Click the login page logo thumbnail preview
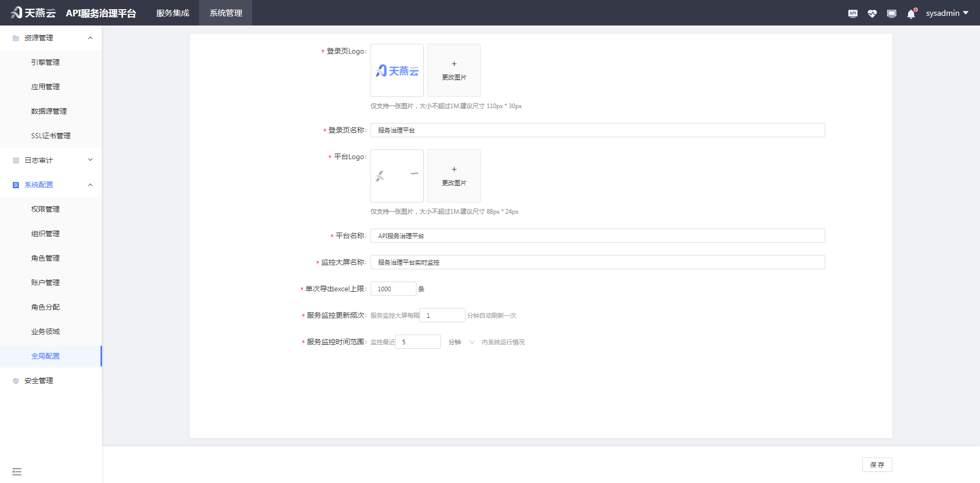The image size is (980, 483). [x=397, y=70]
